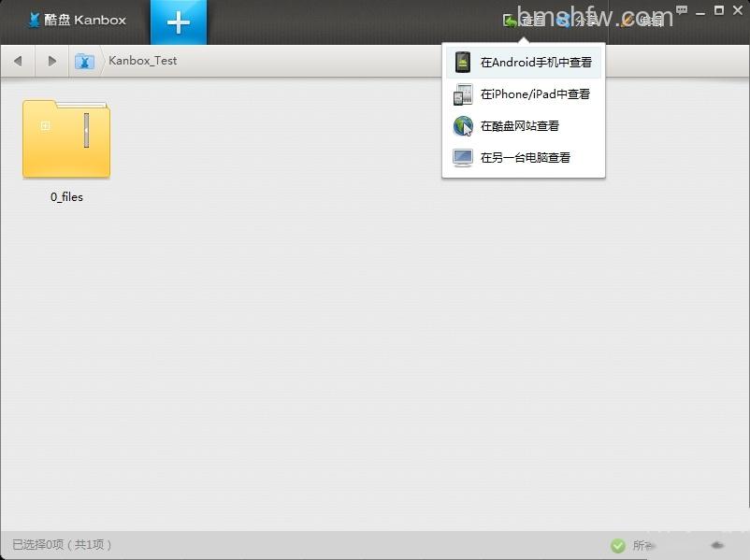This screenshot has height=560, width=750.
Task: Click the 酷盘 Kanbox logo
Action: pos(78,20)
